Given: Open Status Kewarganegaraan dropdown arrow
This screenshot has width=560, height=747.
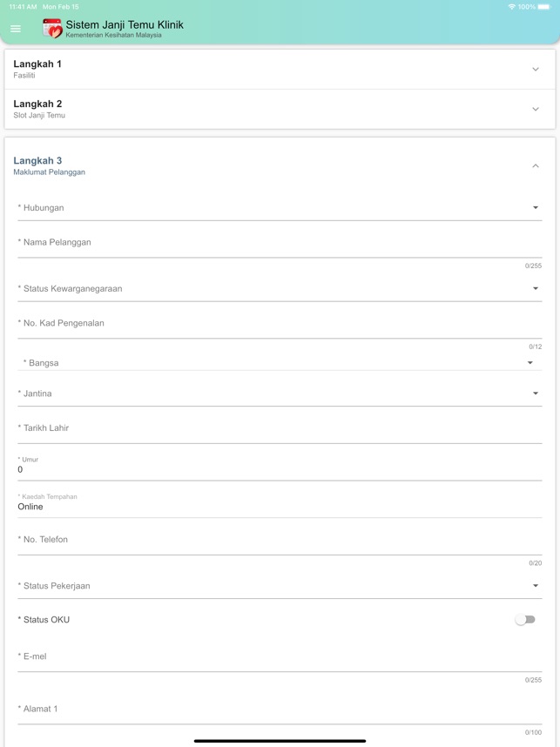Looking at the screenshot, I should 536,289.
